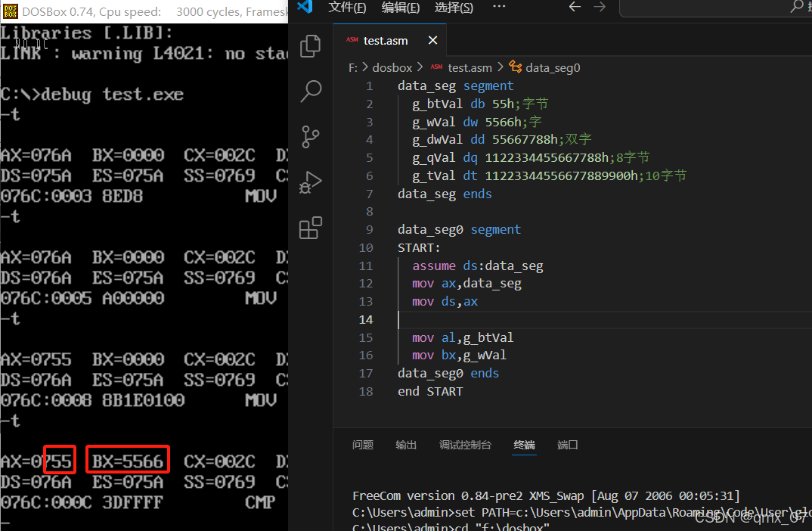
Task: Click 'assume ds:data_seg' code line
Action: (x=478, y=265)
